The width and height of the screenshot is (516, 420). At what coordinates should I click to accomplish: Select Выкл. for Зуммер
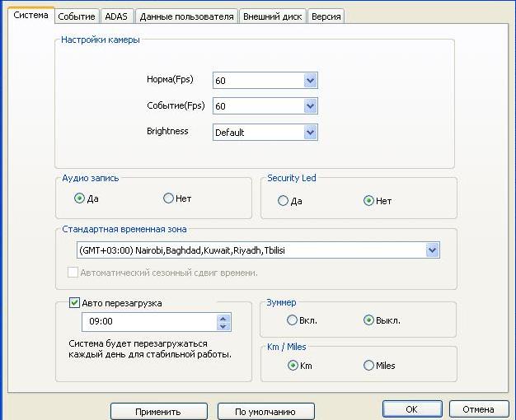(x=368, y=320)
